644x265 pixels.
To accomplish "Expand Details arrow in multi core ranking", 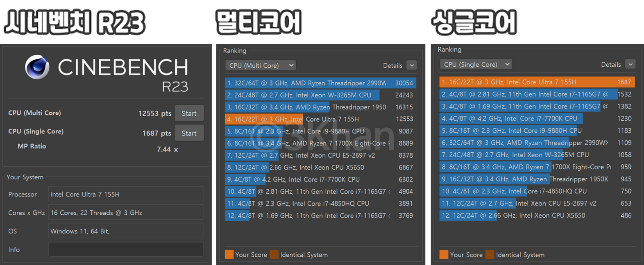I will click(412, 65).
